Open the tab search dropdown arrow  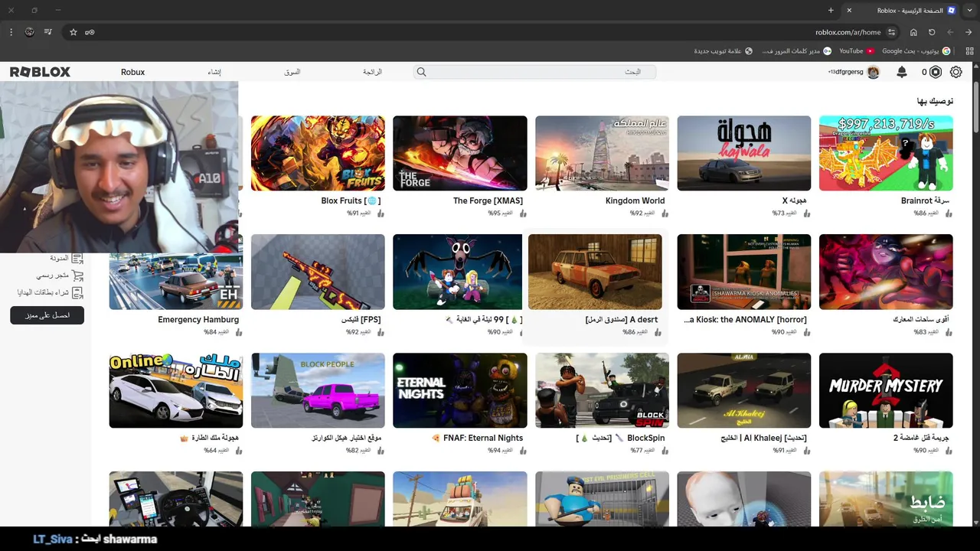click(x=969, y=10)
